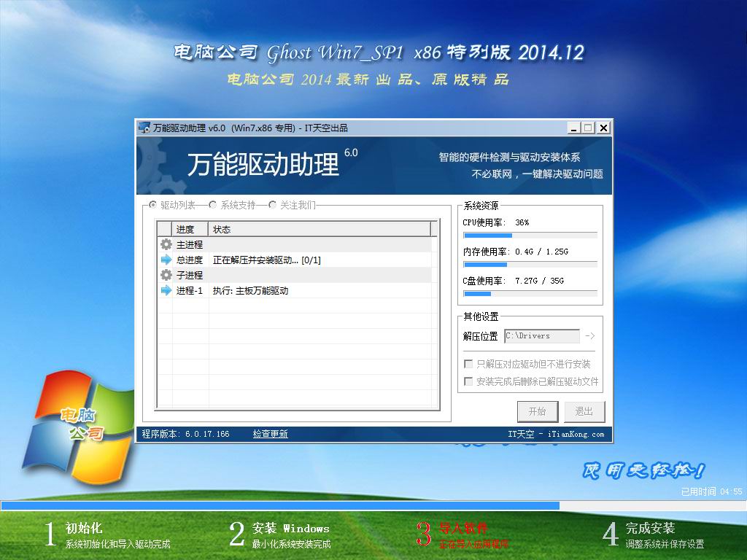Enable 安装完成后删除已解压驱动文件 checkbox
747x560 pixels.
468,381
